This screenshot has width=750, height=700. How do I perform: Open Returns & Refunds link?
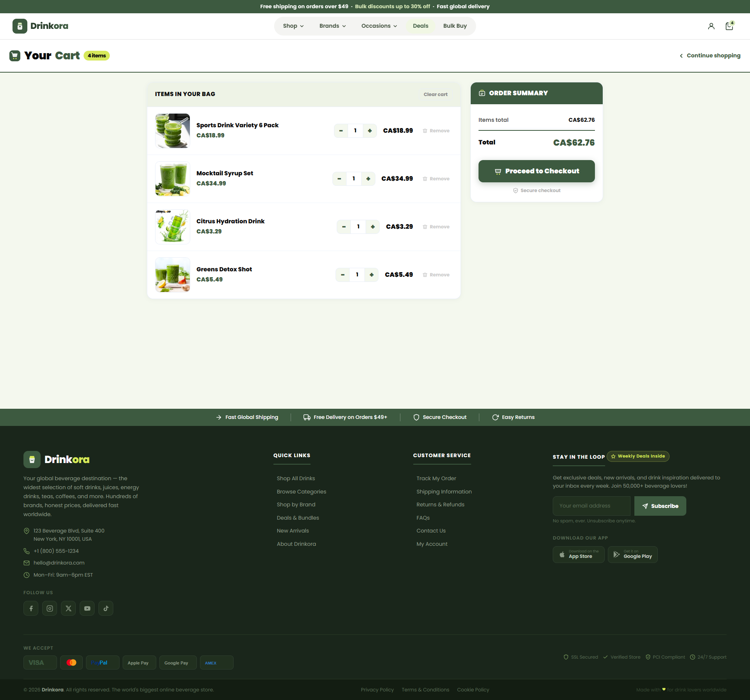440,504
